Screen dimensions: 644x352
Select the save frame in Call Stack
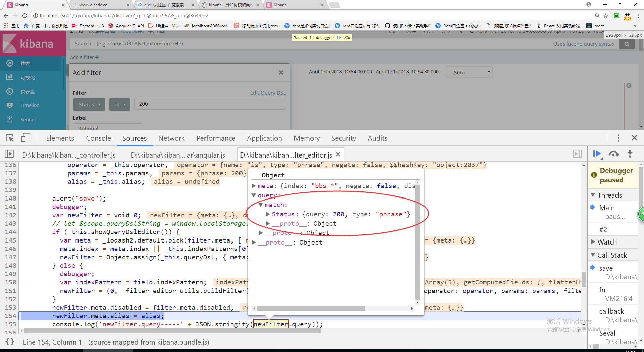pyautogui.click(x=613, y=272)
